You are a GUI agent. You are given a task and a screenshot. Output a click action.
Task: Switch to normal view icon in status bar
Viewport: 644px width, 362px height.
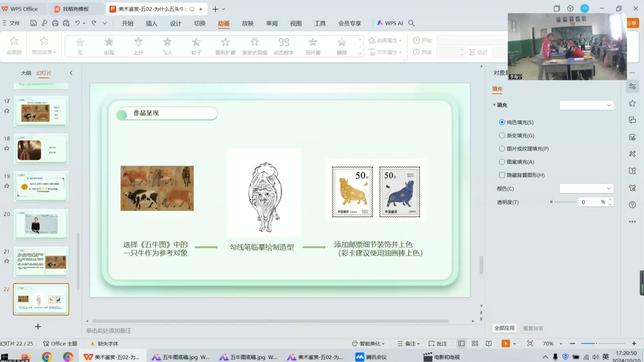point(461,344)
